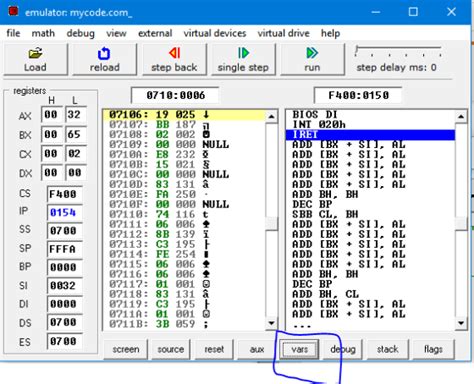Click the vars button
Screen dimensions: 474x384
point(299,349)
